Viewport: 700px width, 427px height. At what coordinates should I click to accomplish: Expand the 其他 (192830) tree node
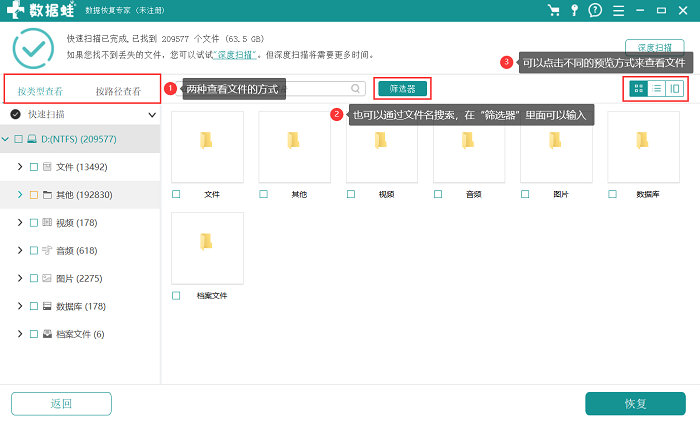click(20, 194)
